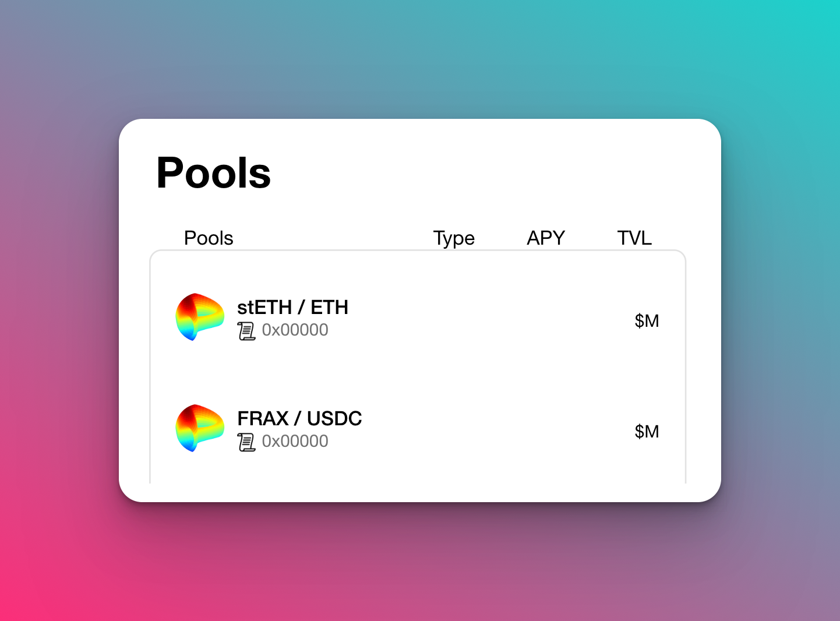This screenshot has width=840, height=621.
Task: Select the 0x00000 address under stETH / ETH
Action: (295, 330)
